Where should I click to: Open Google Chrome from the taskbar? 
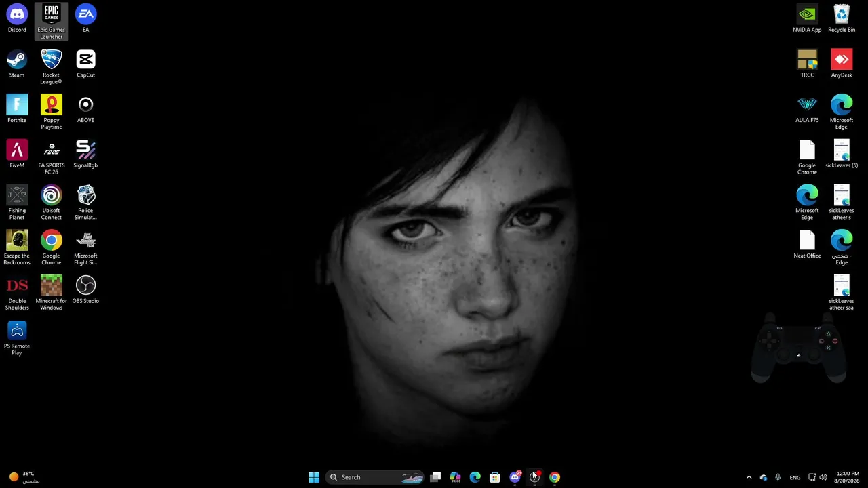point(555,477)
